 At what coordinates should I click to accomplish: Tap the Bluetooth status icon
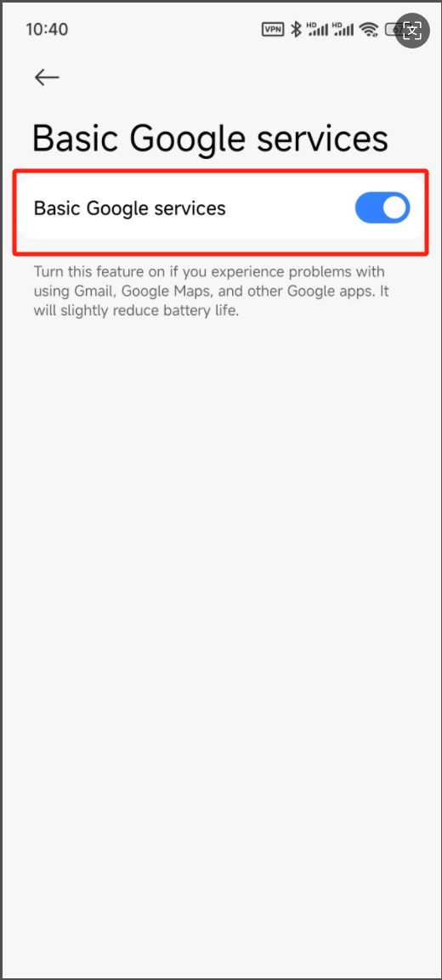[x=297, y=30]
